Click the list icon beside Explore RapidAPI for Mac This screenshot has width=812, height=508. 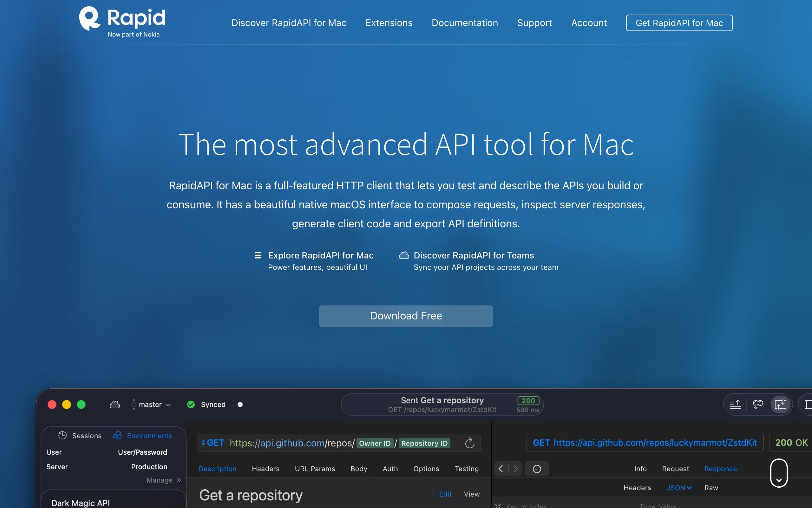click(x=258, y=255)
